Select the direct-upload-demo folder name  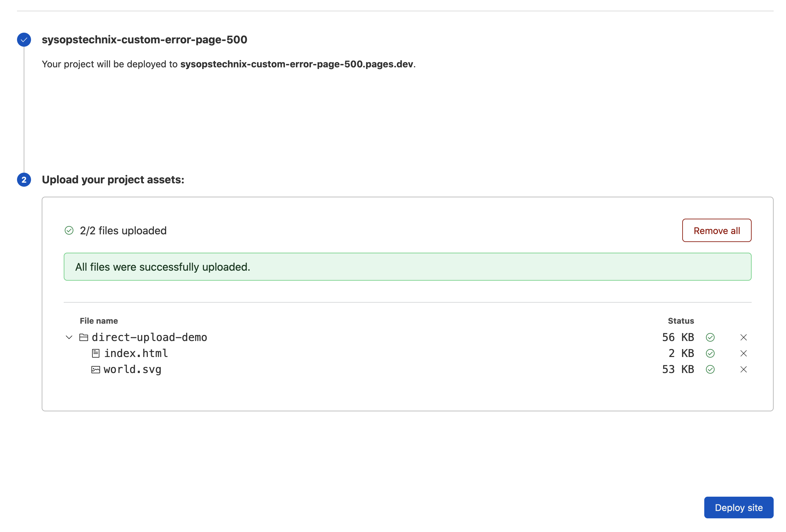149,337
